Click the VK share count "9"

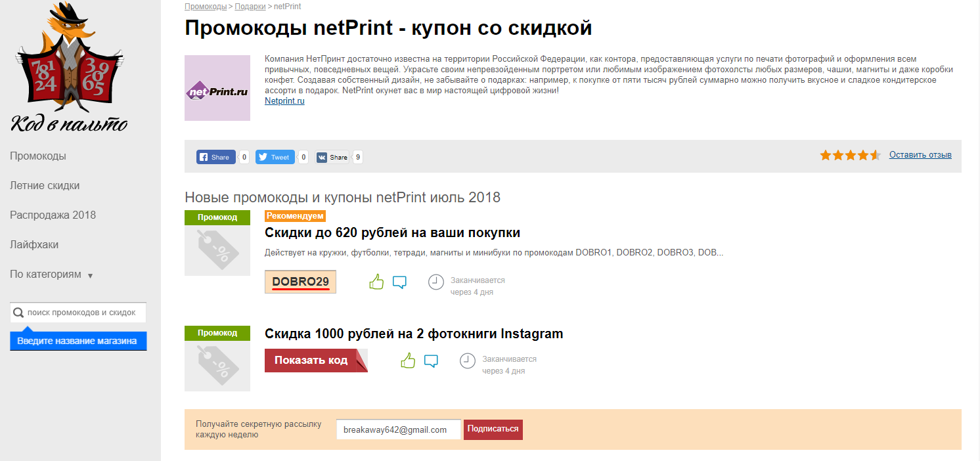pos(357,157)
